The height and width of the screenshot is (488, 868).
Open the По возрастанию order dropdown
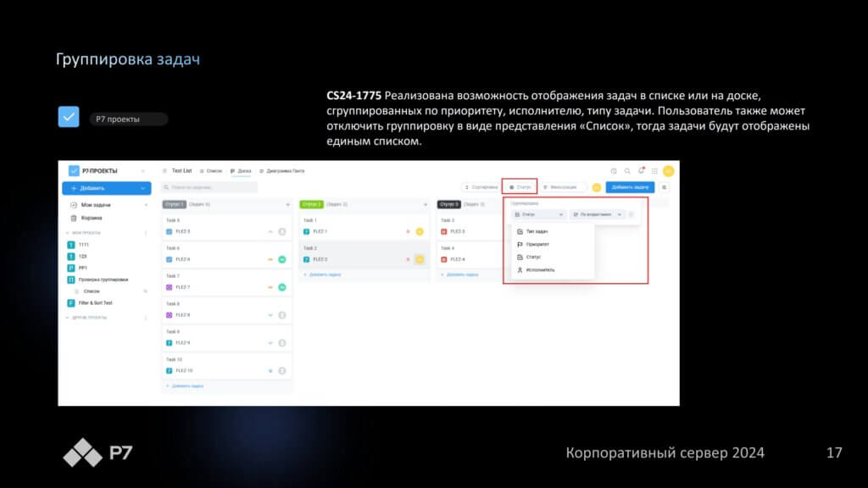[598, 215]
